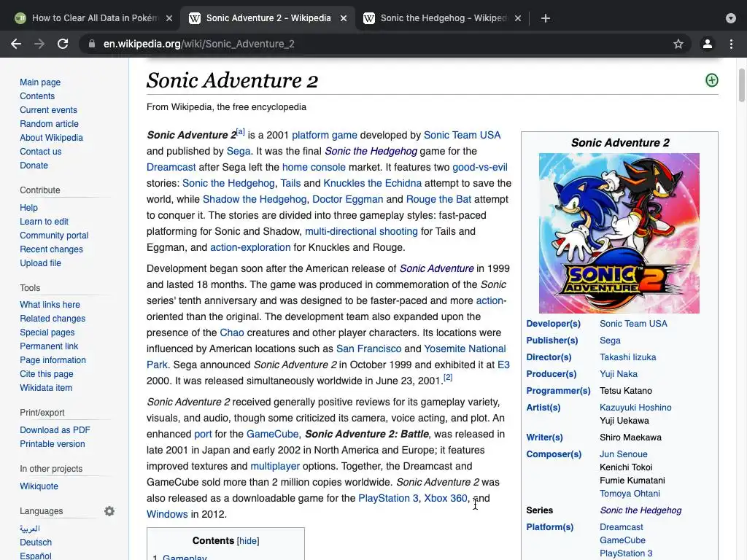Screen dimensions: 747x560
Task: Click Download as PDF
Action: (x=55, y=429)
